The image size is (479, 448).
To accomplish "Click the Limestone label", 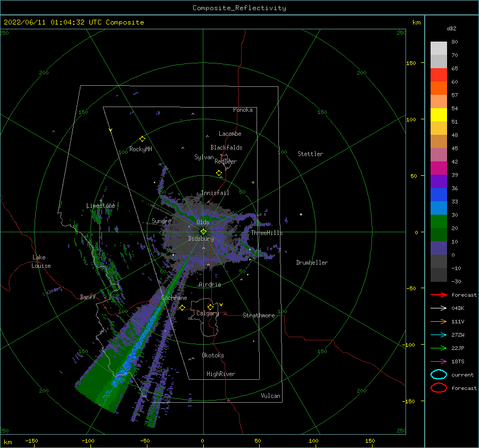I will [x=101, y=206].
